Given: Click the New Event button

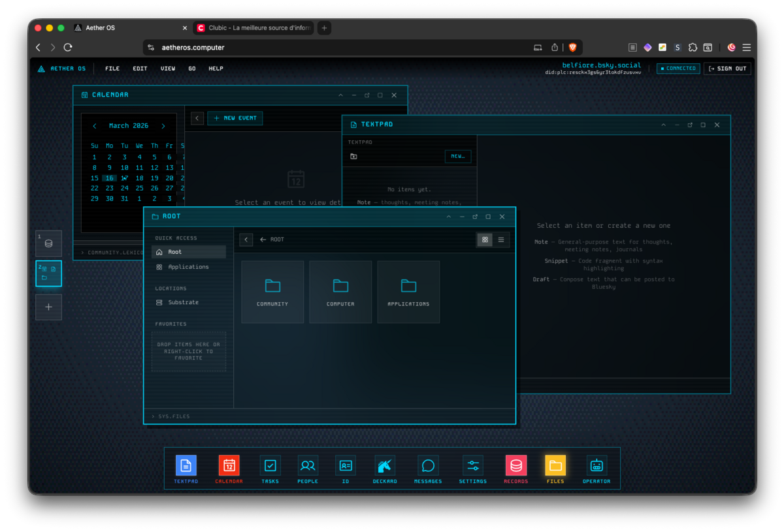Looking at the screenshot, I should (235, 118).
